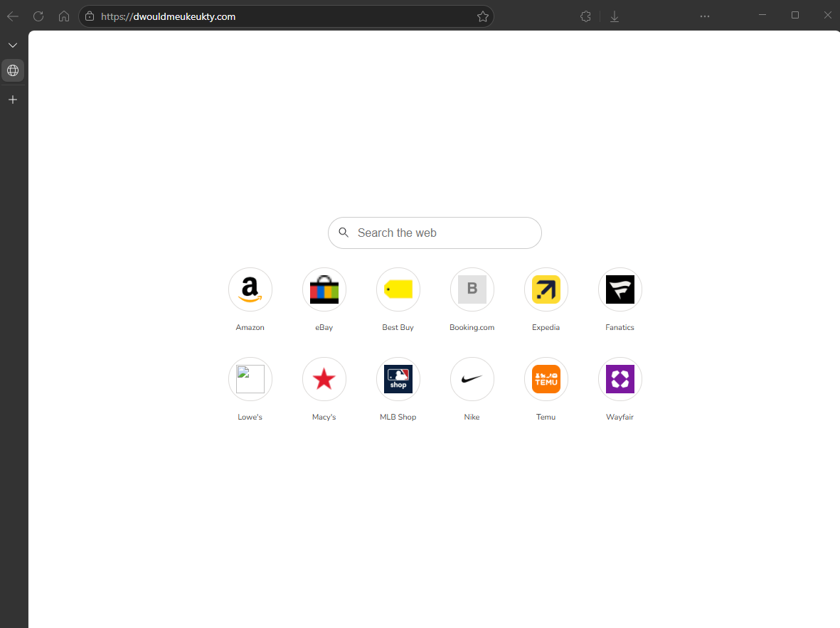Image resolution: width=840 pixels, height=628 pixels.
Task: Maximize the browser window
Action: click(x=795, y=15)
